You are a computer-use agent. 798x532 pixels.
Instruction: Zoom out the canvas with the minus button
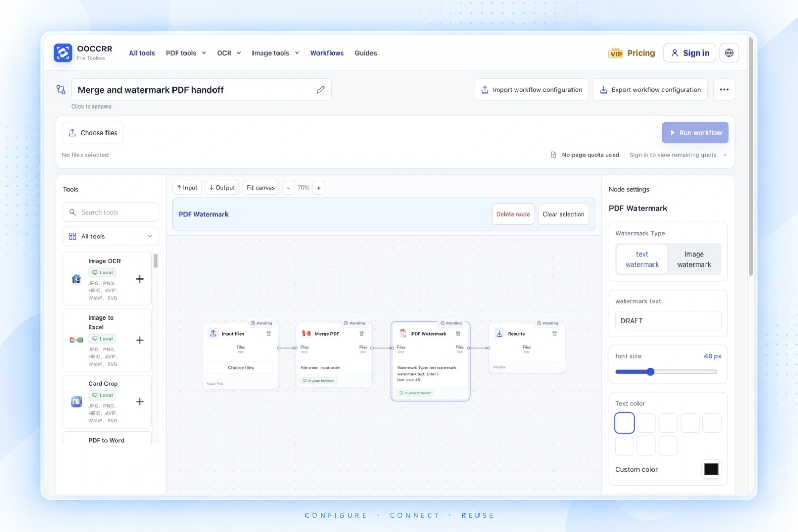tap(288, 188)
